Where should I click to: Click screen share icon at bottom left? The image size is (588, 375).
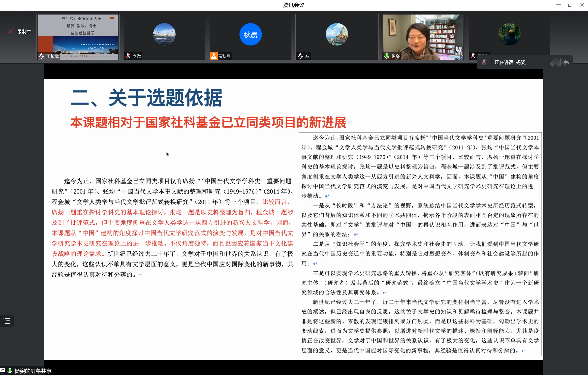tap(2, 370)
